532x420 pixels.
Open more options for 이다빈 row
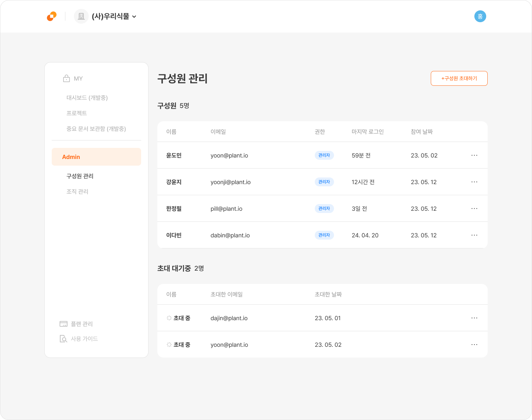(x=474, y=235)
